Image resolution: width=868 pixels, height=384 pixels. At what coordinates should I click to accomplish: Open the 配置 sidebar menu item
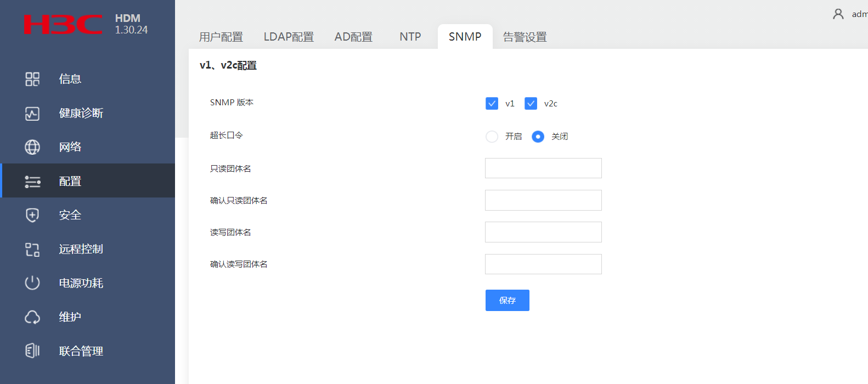tap(70, 181)
